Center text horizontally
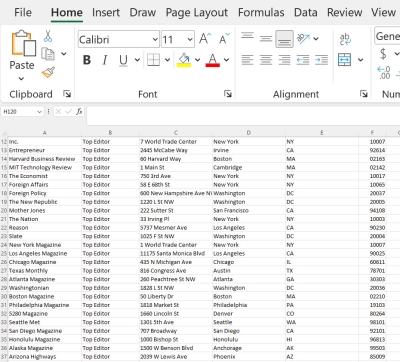400x362 pixels. coord(266,60)
